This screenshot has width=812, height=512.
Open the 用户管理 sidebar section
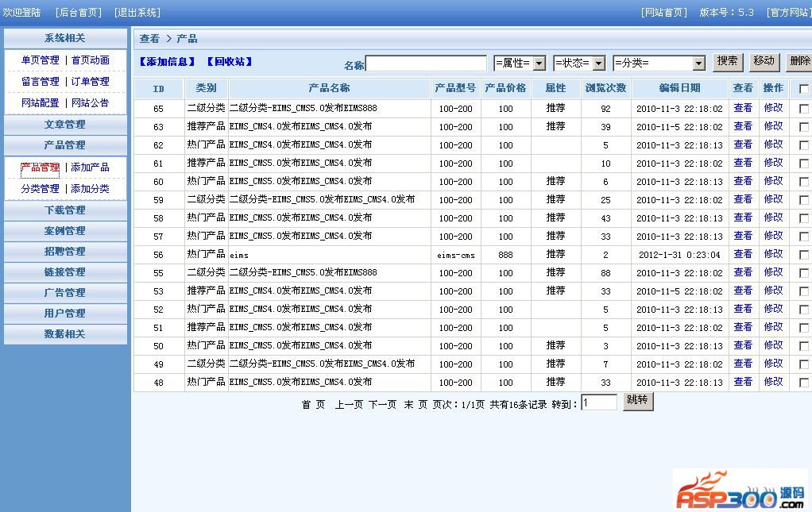point(65,314)
